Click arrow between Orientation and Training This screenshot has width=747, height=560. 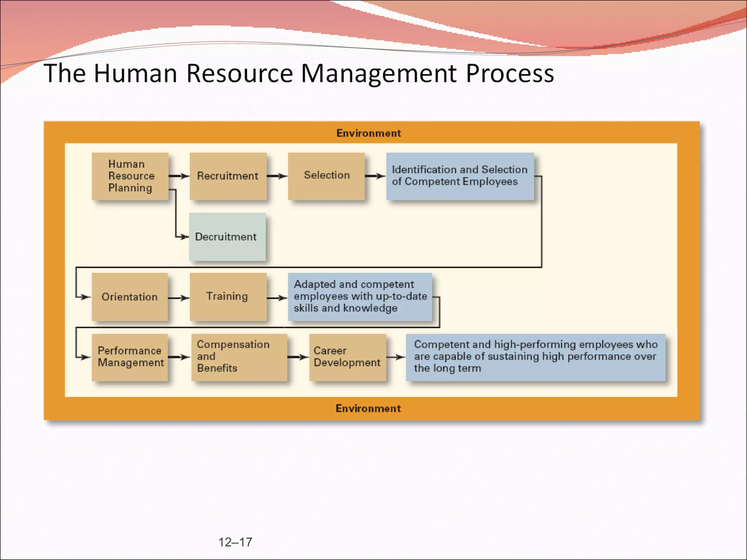[179, 298]
